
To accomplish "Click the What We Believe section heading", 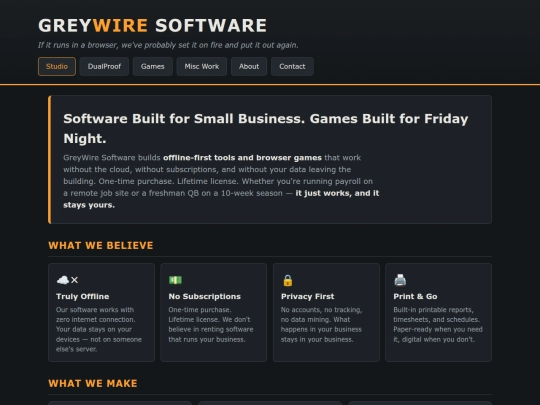I will [x=101, y=246].
